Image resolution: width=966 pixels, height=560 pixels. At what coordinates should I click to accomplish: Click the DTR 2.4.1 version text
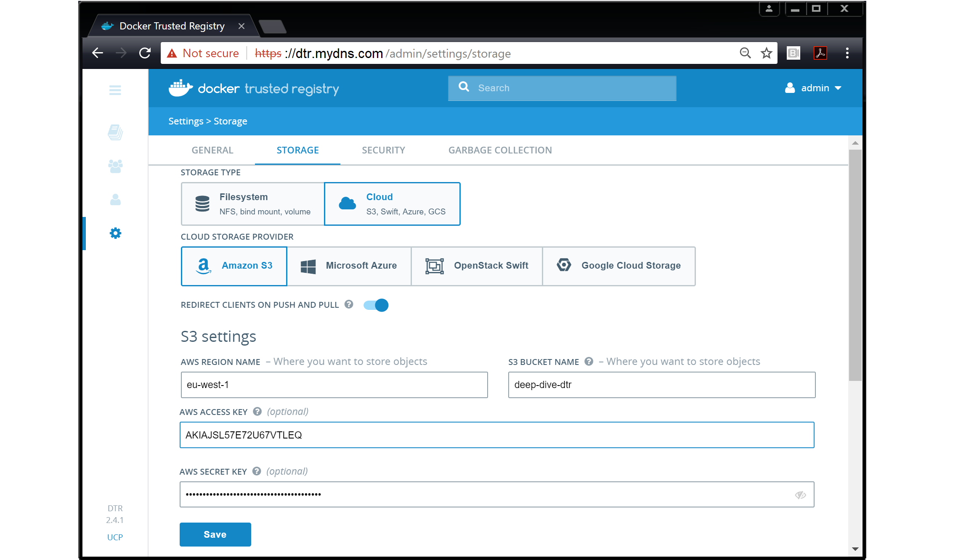pos(115,514)
